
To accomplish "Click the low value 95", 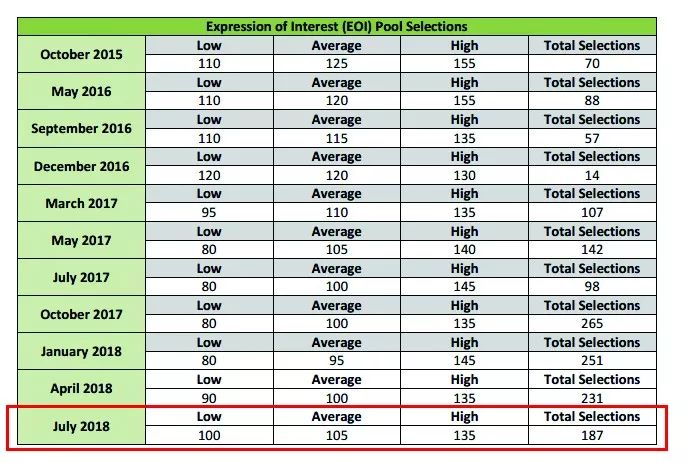I will [x=208, y=213].
